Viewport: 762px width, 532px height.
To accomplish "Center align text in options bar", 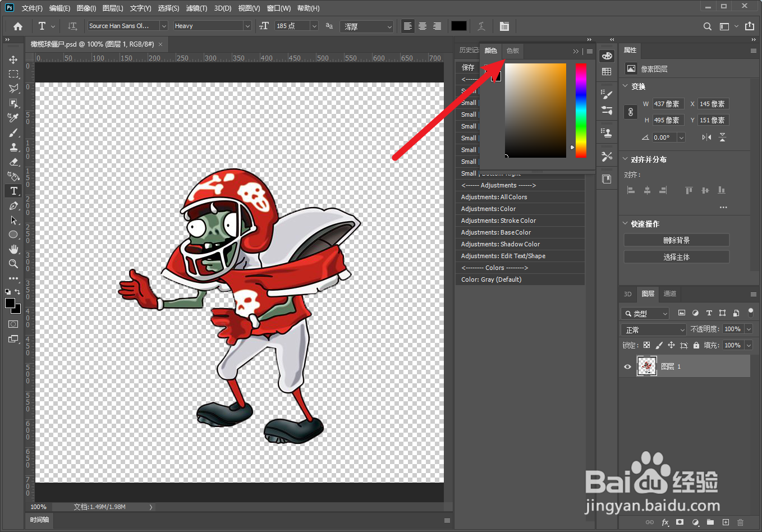I will [423, 26].
